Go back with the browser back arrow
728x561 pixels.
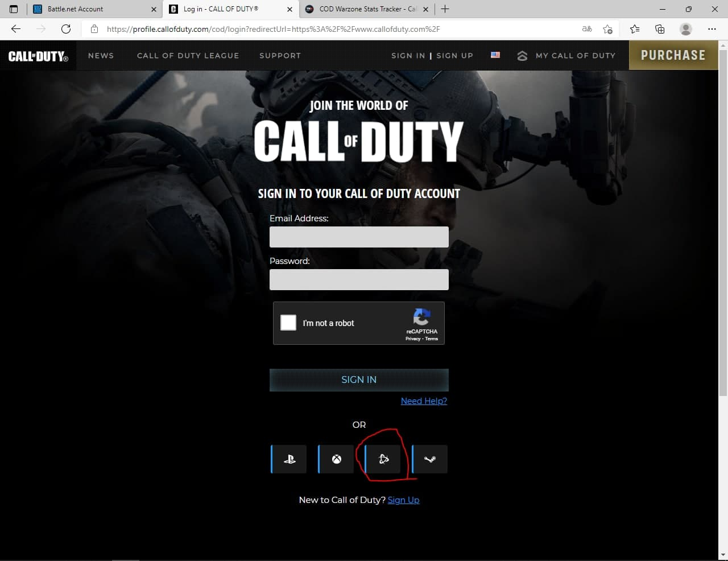tap(16, 29)
